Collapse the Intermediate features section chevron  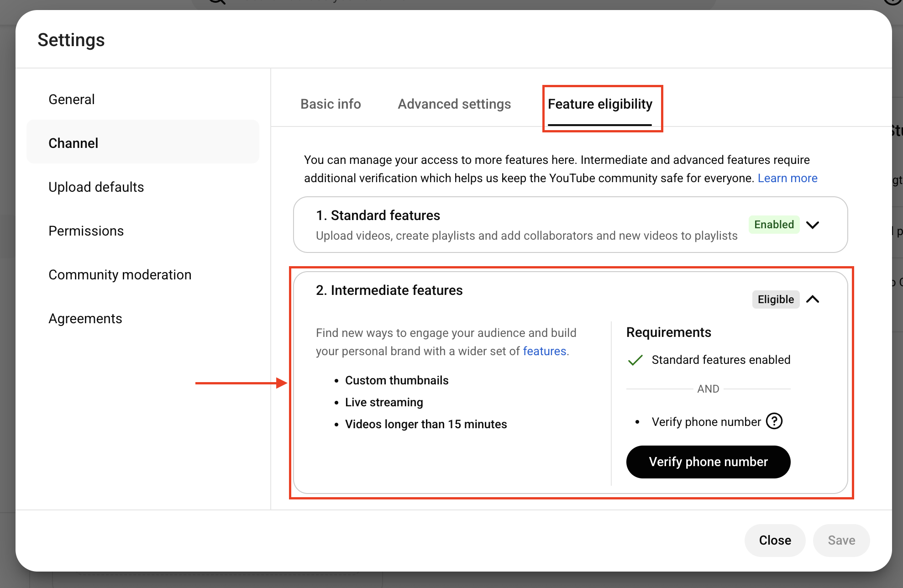coord(813,299)
